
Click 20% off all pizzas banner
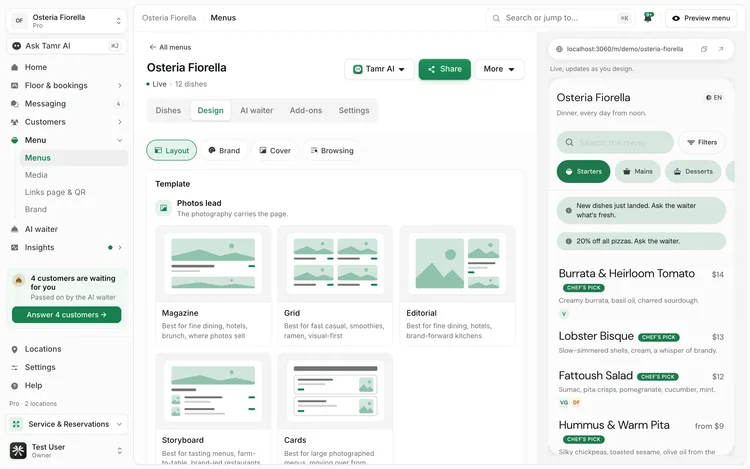641,241
